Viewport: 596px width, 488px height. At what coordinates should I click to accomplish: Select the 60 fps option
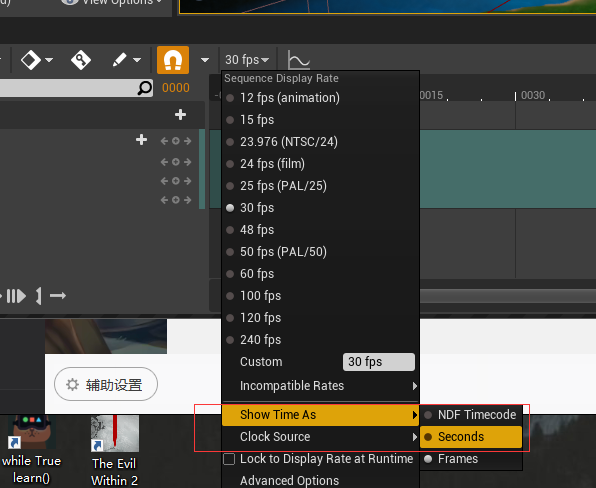pyautogui.click(x=320, y=274)
